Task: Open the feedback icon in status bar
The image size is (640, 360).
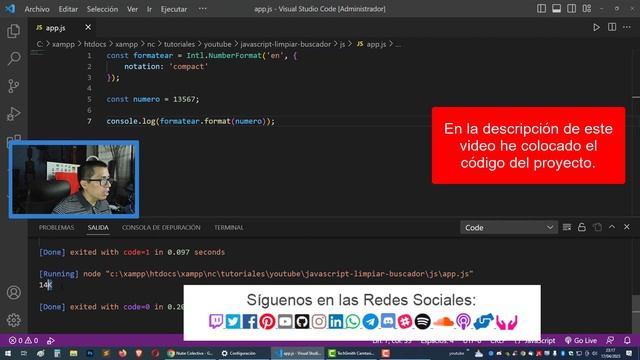Action: click(x=610, y=340)
